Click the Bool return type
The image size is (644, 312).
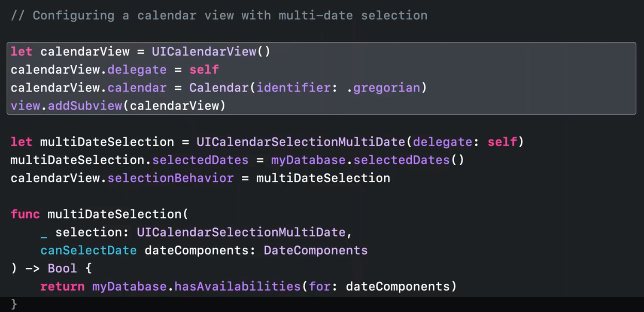point(62,268)
